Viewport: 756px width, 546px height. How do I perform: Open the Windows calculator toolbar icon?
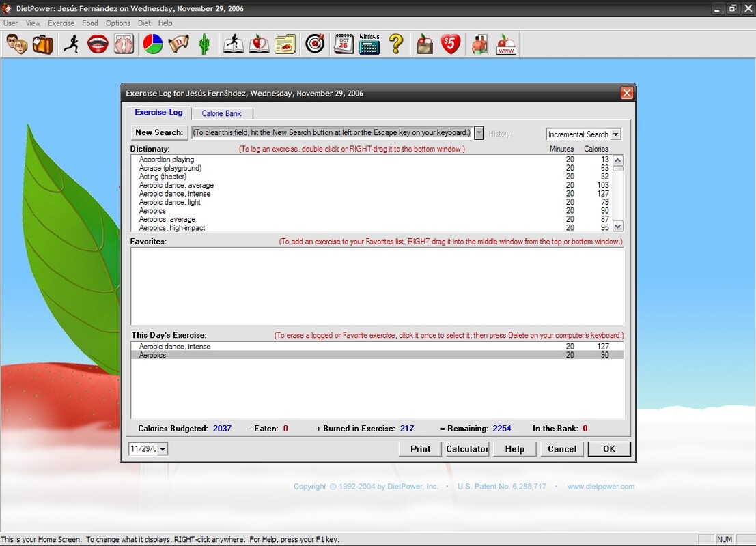tap(369, 44)
